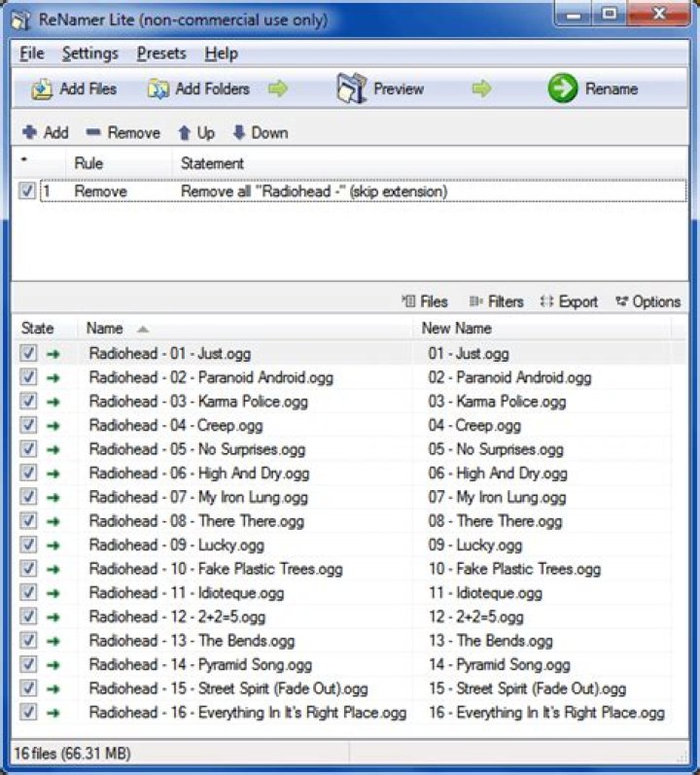The image size is (700, 775).
Task: Uncheck the 03 - Karma Police file checkbox
Action: coord(28,401)
